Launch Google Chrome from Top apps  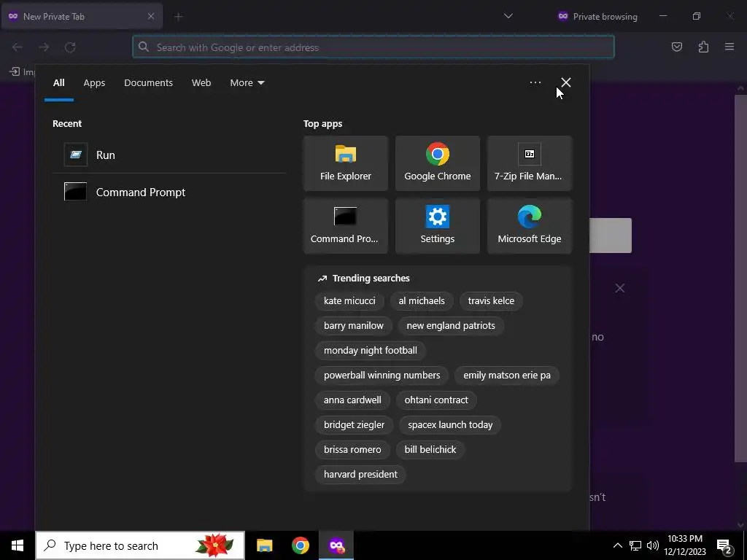[438, 163]
